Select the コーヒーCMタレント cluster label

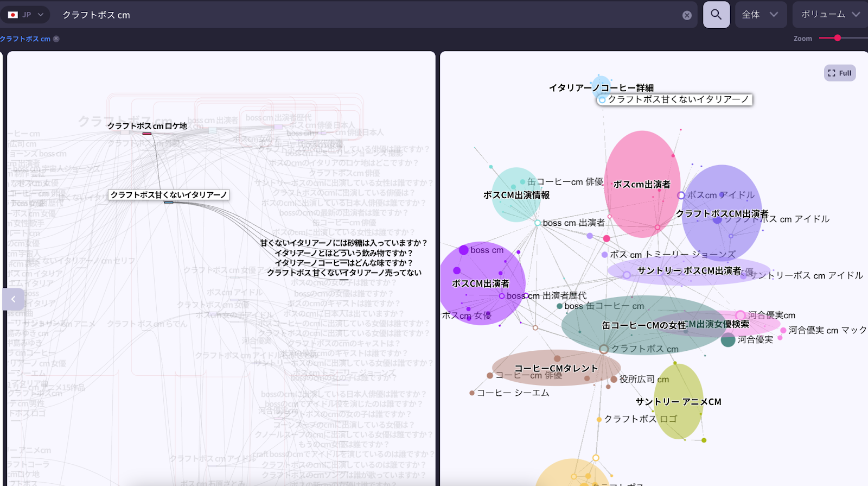(x=556, y=368)
